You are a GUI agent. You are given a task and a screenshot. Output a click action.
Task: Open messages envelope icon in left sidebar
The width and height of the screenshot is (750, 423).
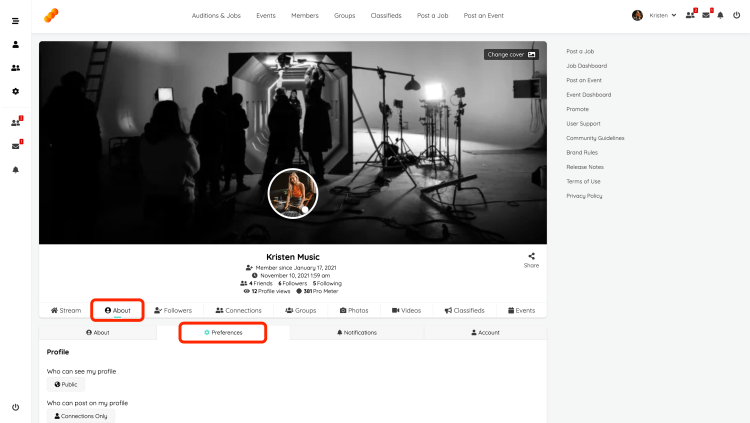16,146
